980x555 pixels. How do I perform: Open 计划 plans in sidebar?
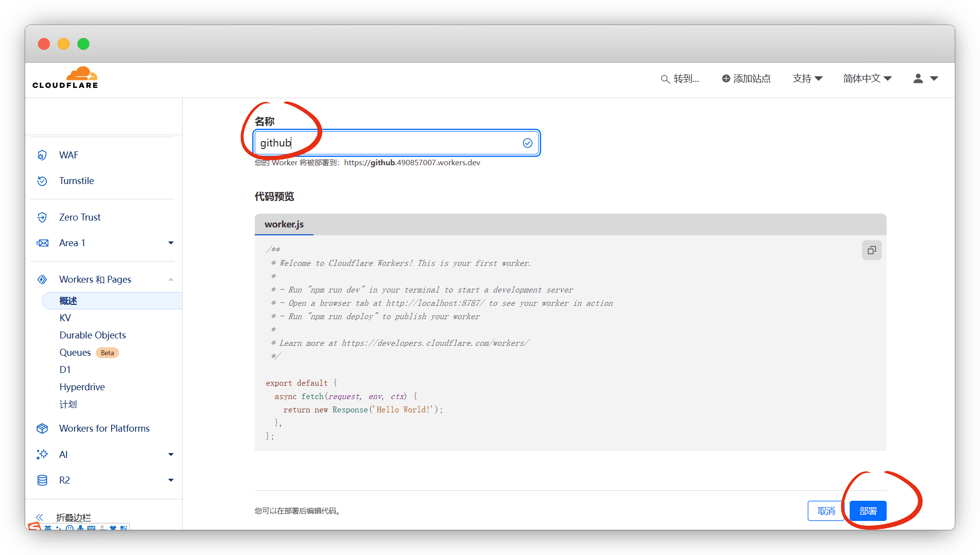[68, 404]
